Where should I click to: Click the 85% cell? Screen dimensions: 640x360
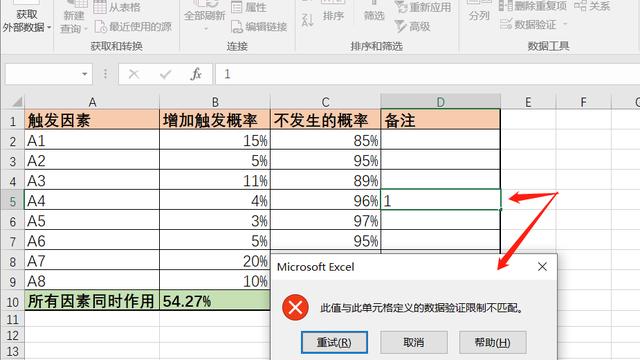coord(325,140)
